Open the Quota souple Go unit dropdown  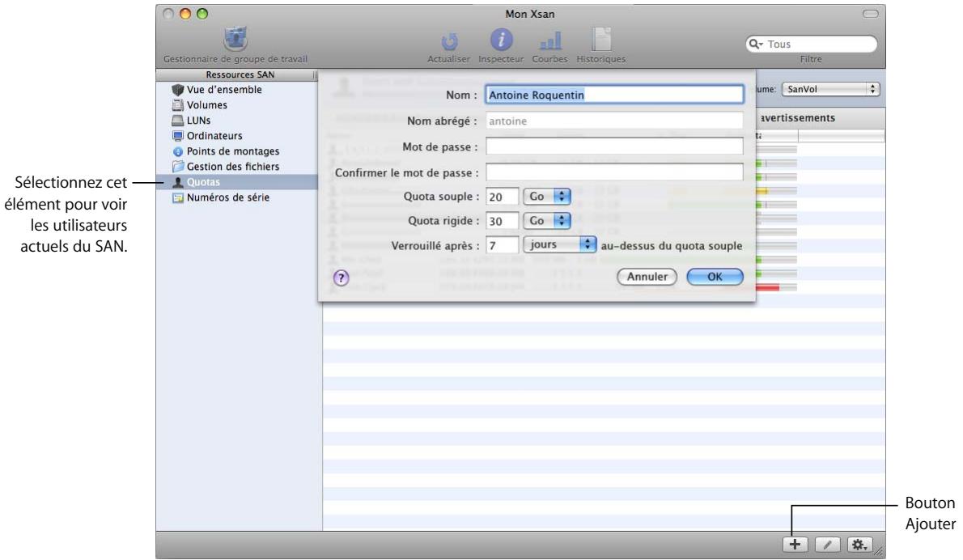(x=546, y=197)
